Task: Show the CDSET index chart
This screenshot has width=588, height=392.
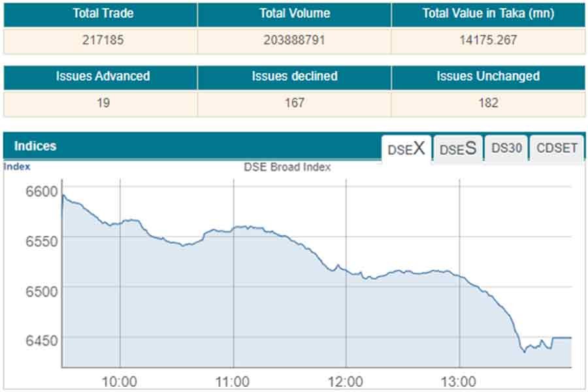Action: tap(557, 148)
